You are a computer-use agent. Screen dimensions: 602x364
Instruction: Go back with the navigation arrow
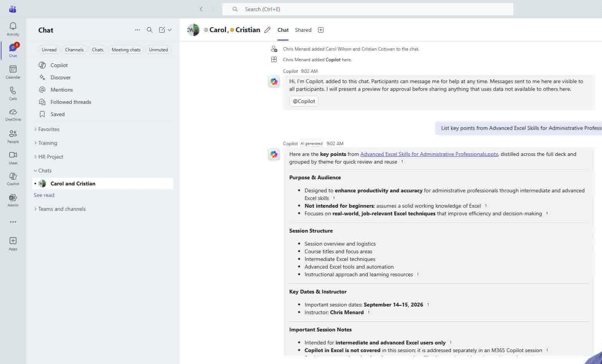[201, 9]
